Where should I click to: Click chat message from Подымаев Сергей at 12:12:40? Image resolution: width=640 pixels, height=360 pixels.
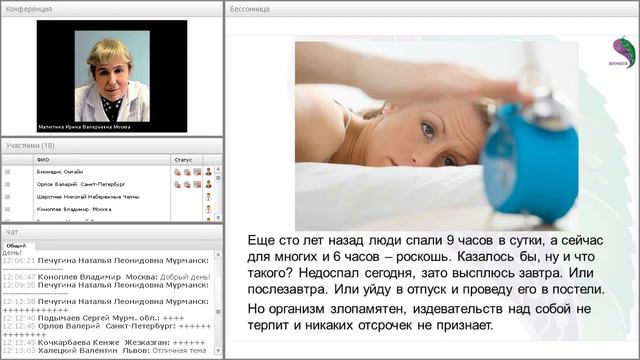click(x=93, y=318)
